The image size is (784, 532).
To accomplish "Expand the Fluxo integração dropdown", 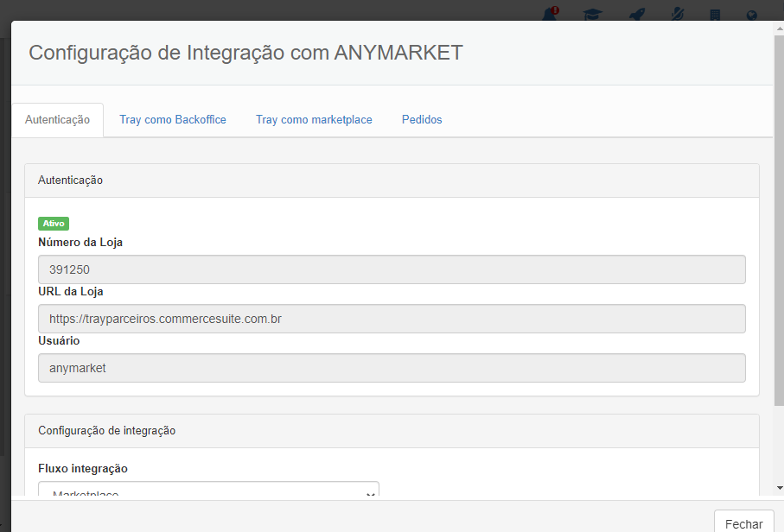I will point(208,489).
